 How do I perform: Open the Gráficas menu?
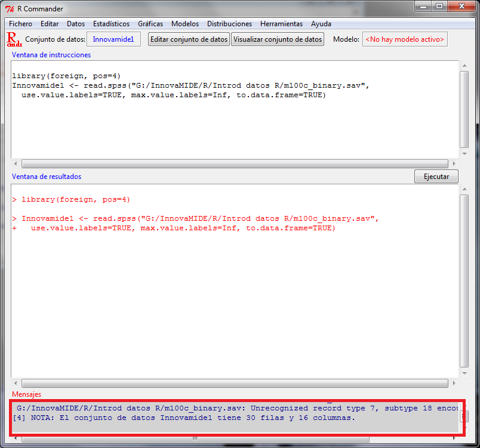click(x=150, y=24)
